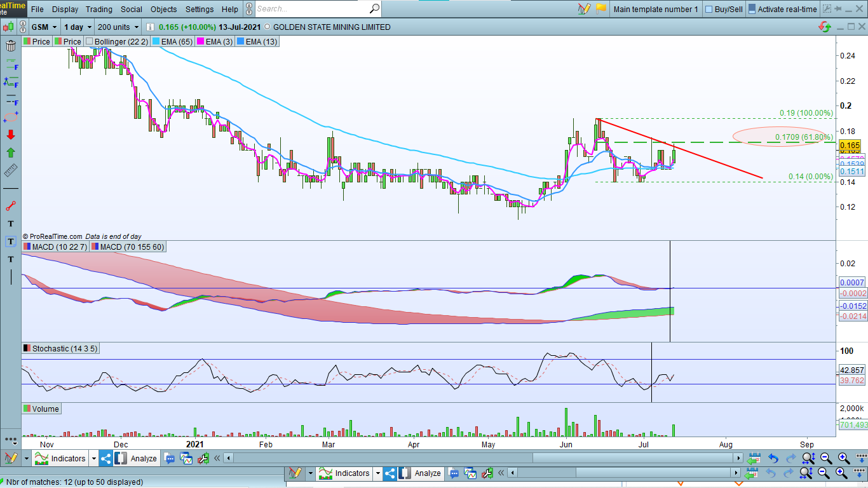
Task: Open the Trading menu
Action: coord(99,9)
